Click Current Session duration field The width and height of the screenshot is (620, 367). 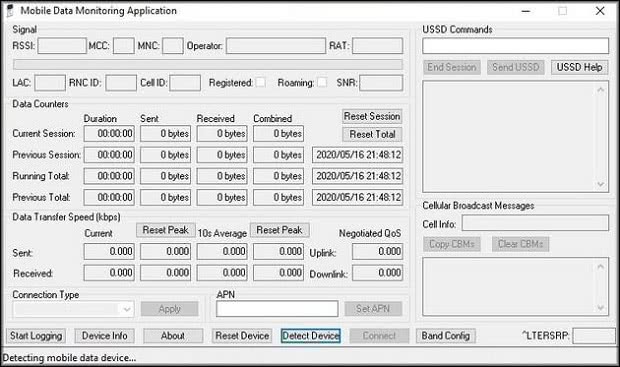coord(109,134)
